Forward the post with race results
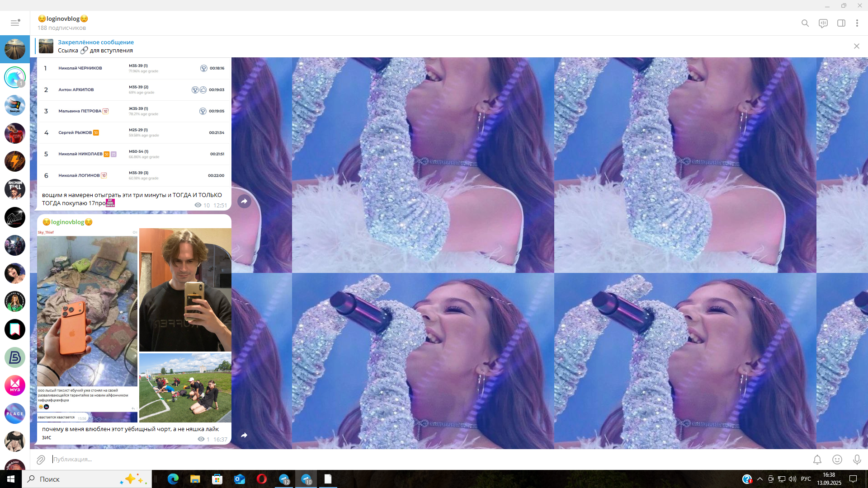 244,202
